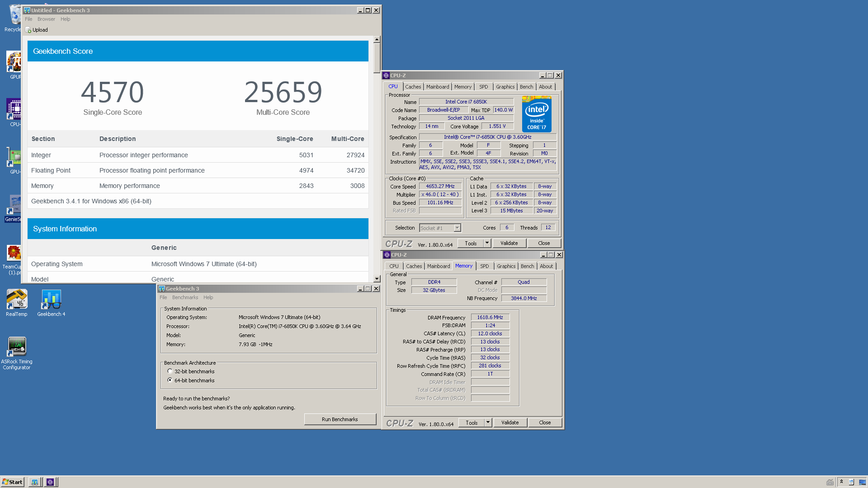Launch Geekbench 4 from the desktop

[51, 303]
